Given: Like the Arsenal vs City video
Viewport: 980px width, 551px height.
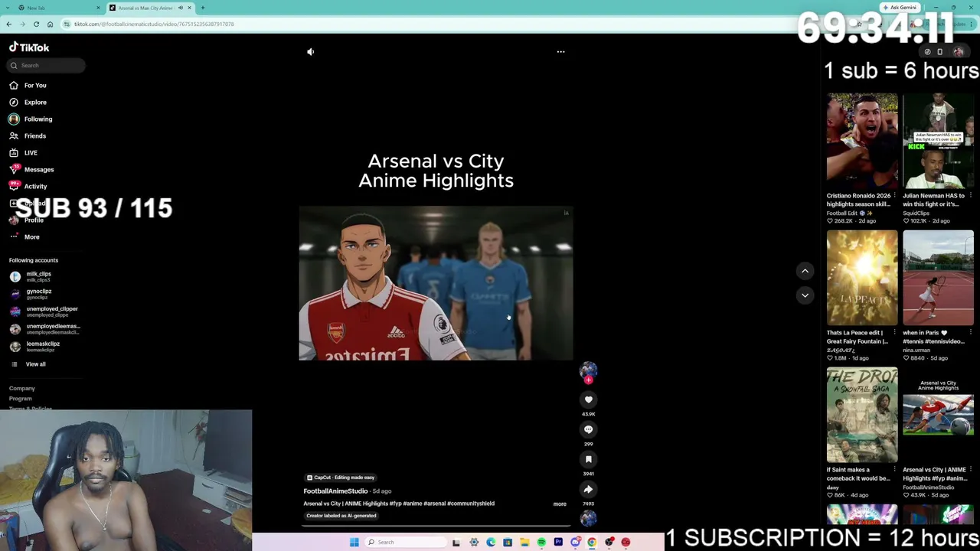Looking at the screenshot, I should pos(588,399).
